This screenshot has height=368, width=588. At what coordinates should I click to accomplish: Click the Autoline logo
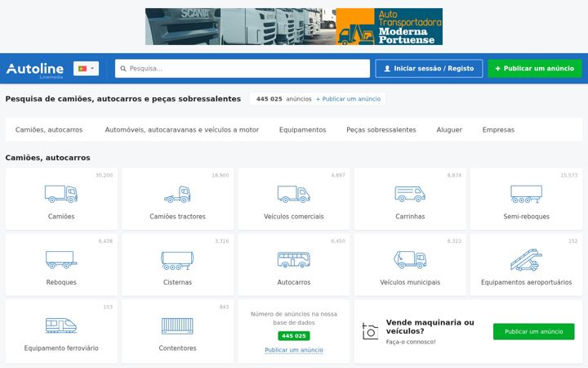tap(35, 69)
